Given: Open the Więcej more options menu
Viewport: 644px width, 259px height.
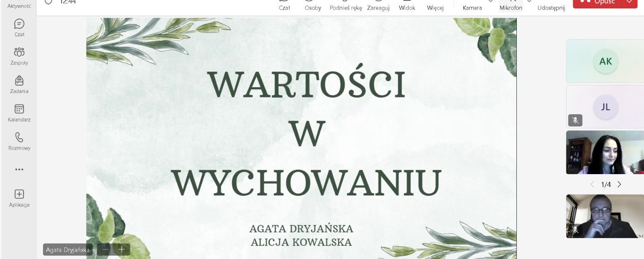Looking at the screenshot, I should click(x=435, y=6).
